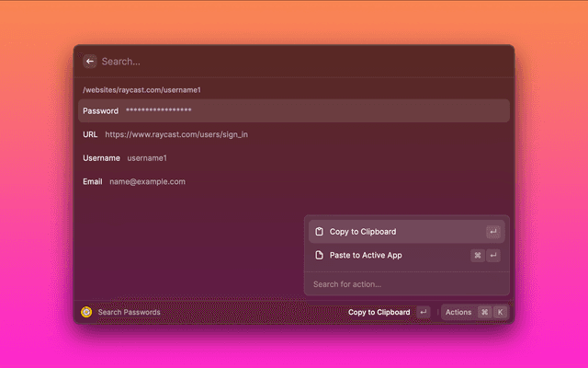This screenshot has width=588, height=368.
Task: Choose Paste to Active App action
Action: 366,255
